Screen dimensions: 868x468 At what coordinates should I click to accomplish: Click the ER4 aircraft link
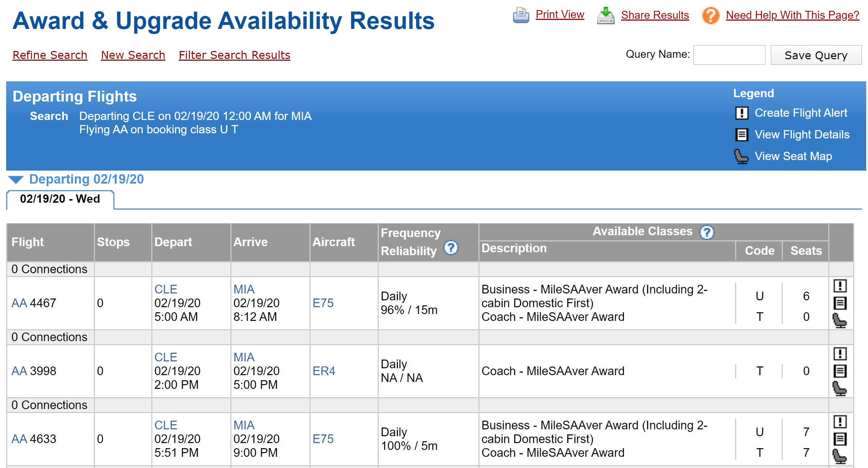(324, 371)
